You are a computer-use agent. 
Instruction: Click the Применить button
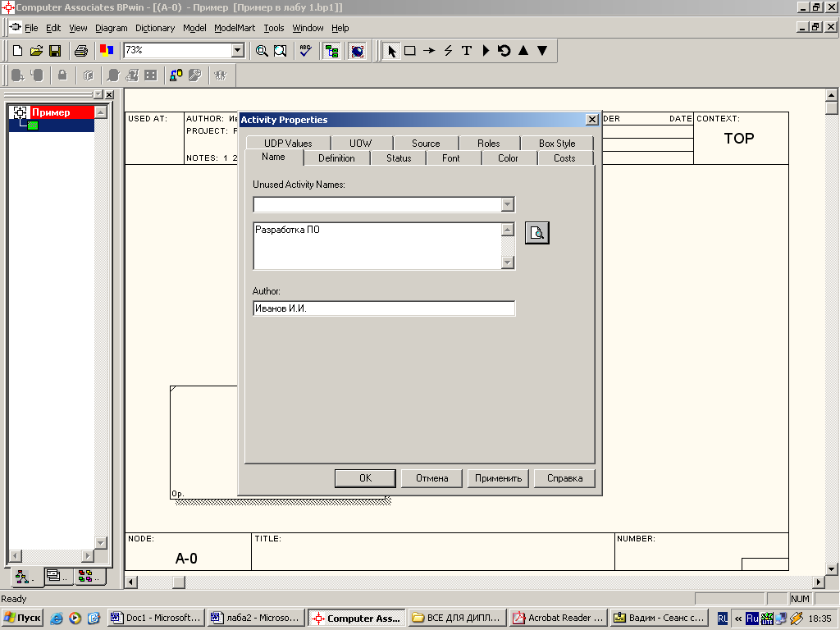499,478
